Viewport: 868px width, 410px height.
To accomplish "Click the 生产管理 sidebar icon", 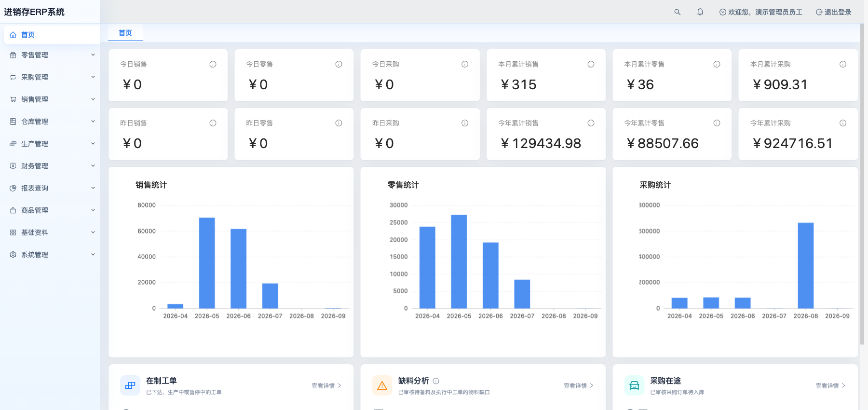I will [x=13, y=144].
